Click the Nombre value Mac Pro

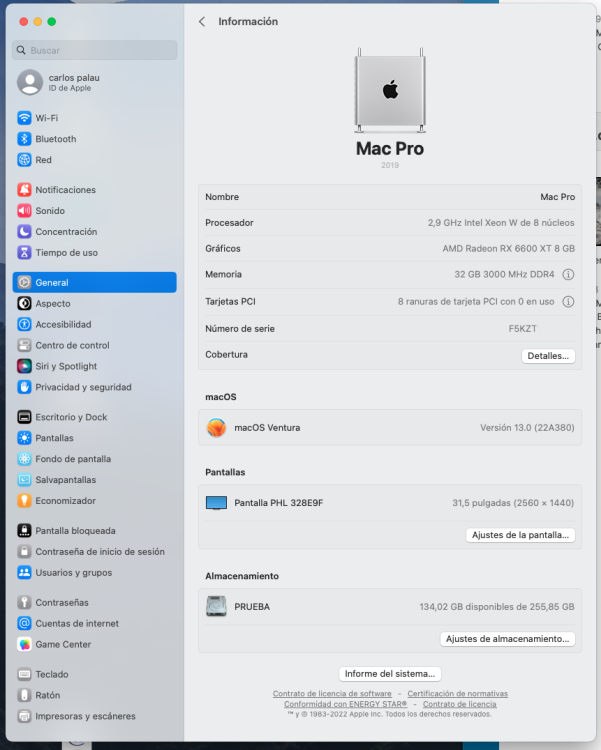[557, 197]
